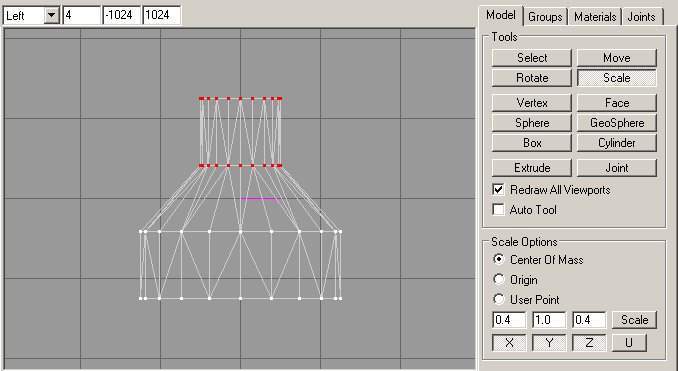The height and width of the screenshot is (371, 678).
Task: Activate the Extrude tool
Action: [532, 168]
